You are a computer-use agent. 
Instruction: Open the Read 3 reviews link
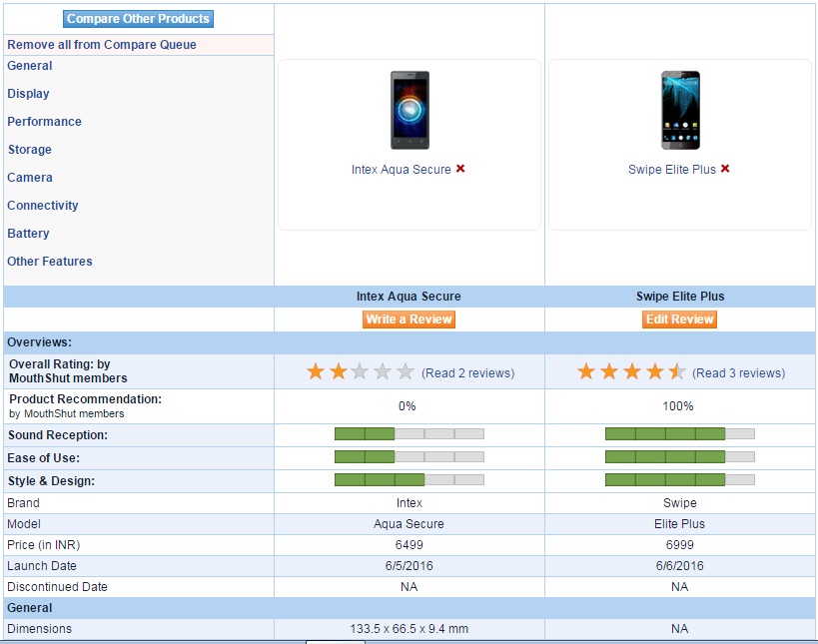point(739,372)
